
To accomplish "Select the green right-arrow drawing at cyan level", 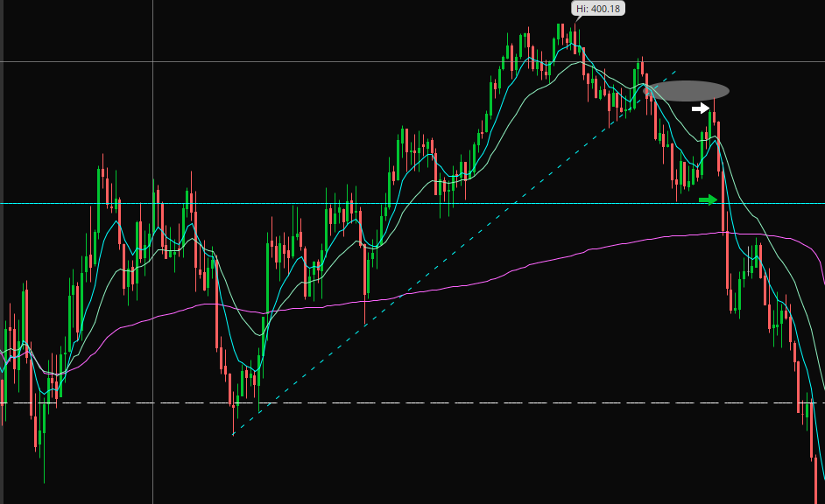I will coord(709,199).
